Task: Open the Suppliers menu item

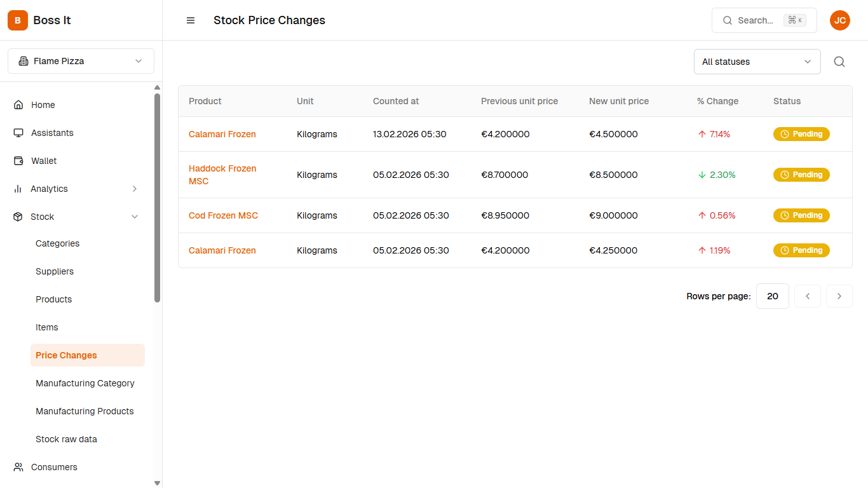Action: click(x=55, y=271)
